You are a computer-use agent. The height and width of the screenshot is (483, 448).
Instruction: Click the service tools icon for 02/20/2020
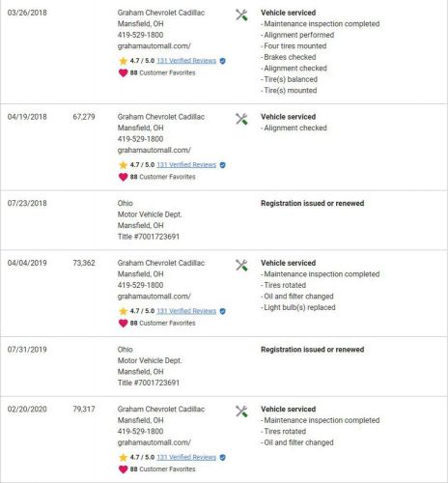[241, 412]
